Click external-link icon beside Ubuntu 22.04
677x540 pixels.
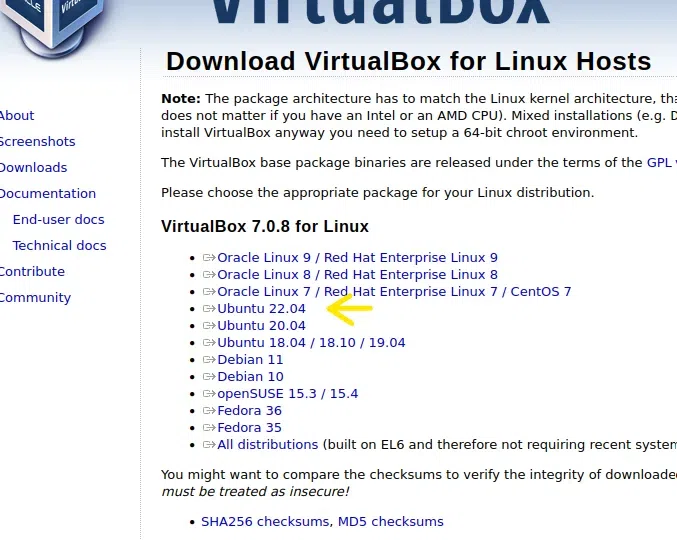click(209, 309)
